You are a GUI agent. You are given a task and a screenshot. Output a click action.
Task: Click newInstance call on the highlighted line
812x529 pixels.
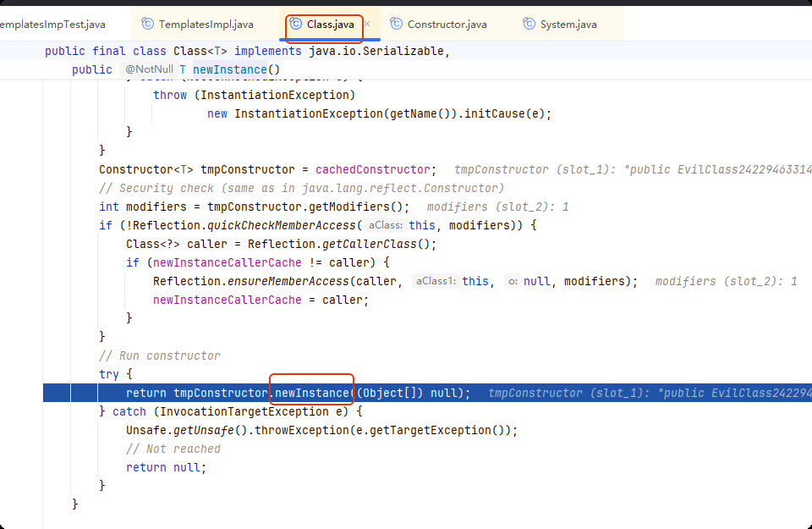pyautogui.click(x=311, y=393)
